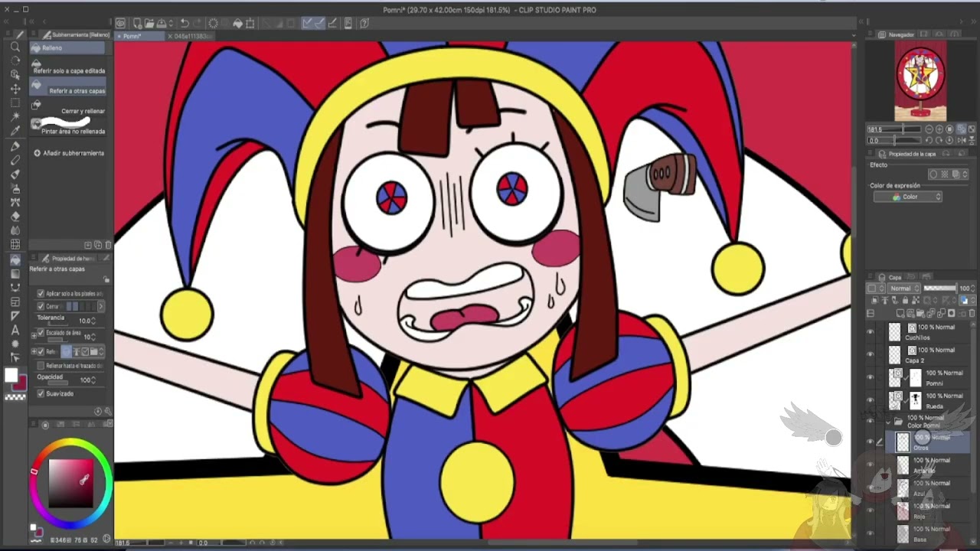Hide the Cuchillos layer
980x551 pixels.
[x=870, y=332]
